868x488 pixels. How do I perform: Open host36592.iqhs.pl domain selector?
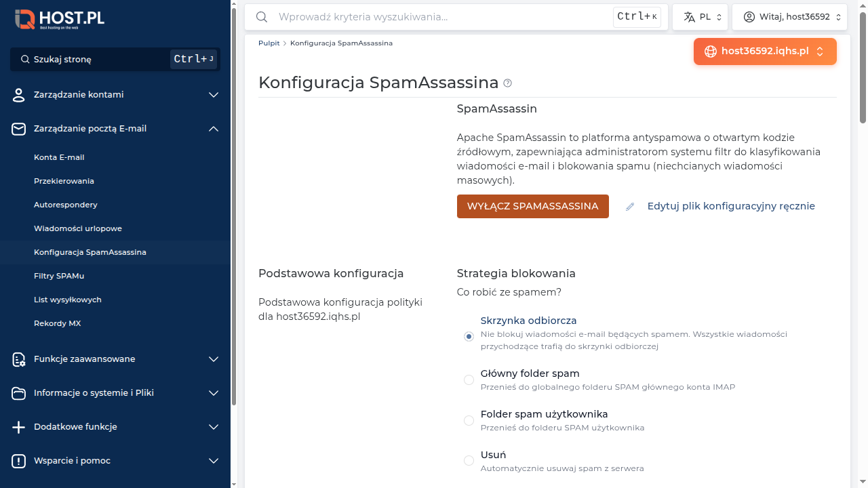[x=765, y=52]
